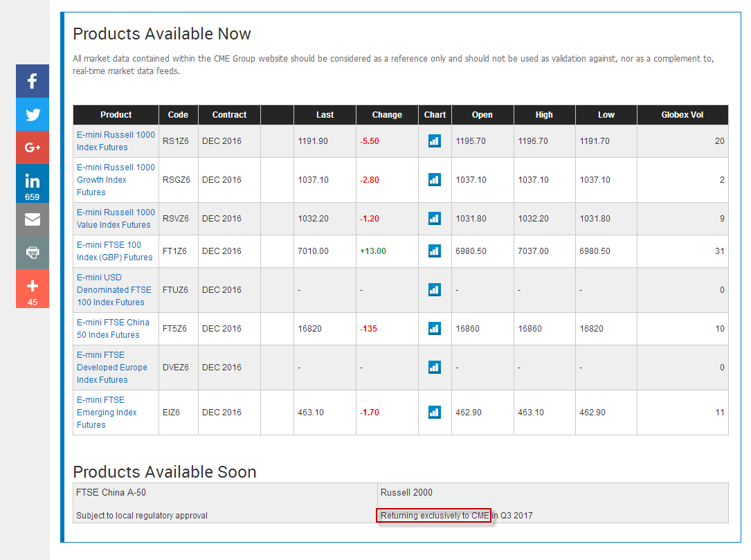Click last price 463.10
This screenshot has width=751, height=560.
click(x=310, y=413)
